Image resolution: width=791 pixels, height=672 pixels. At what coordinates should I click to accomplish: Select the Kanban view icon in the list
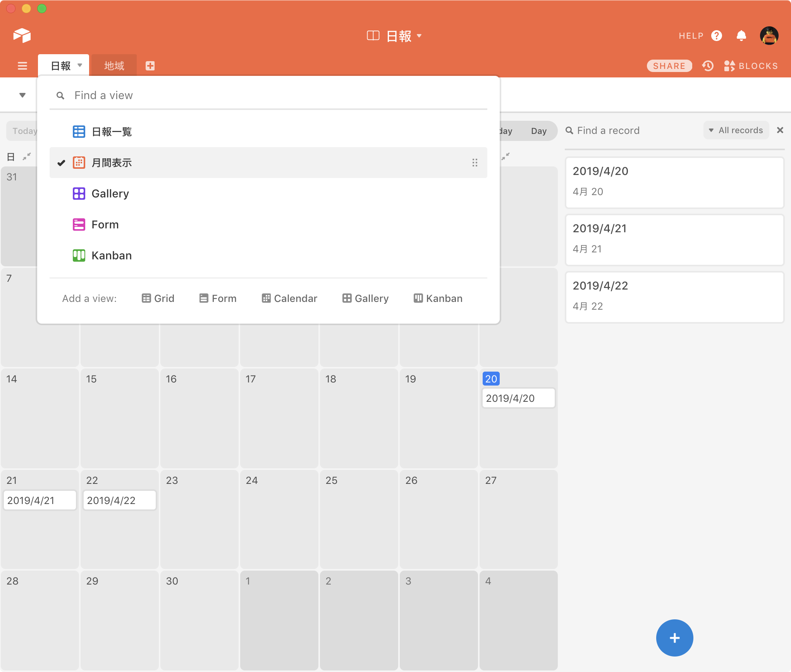pos(79,255)
